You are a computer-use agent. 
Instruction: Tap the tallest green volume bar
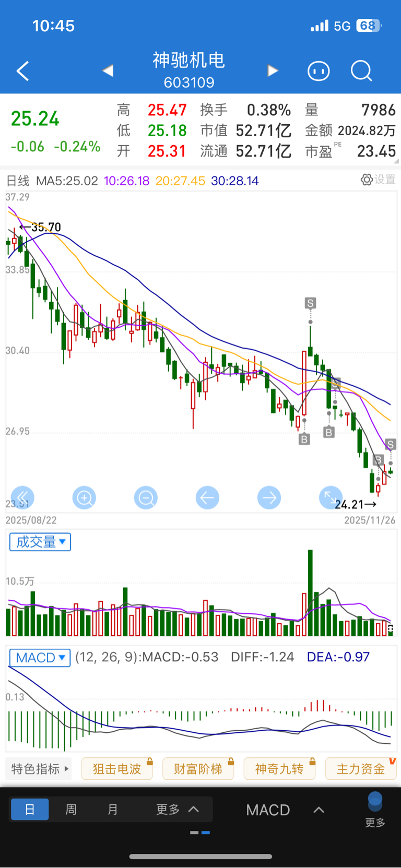click(310, 592)
